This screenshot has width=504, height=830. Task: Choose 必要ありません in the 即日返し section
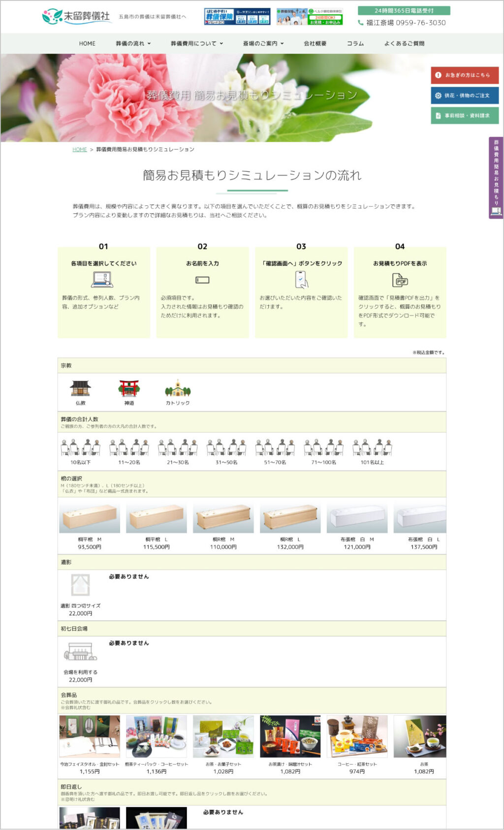223,812
